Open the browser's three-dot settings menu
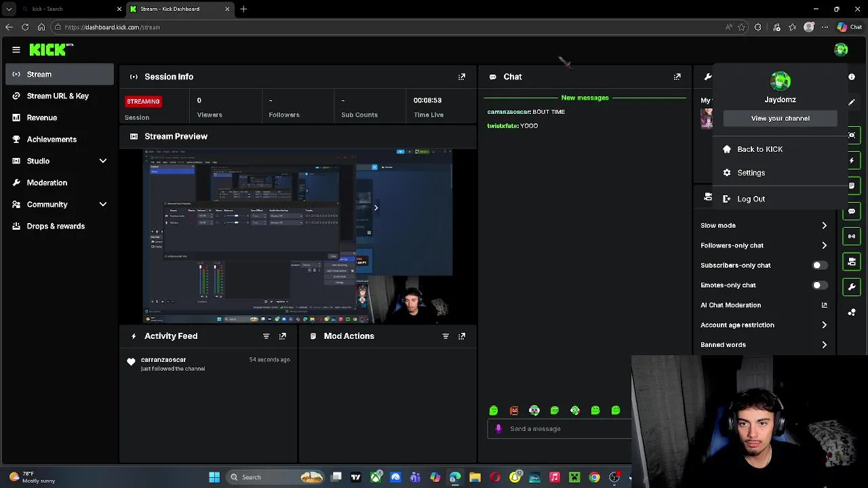Viewport: 868px width, 488px height. (x=825, y=27)
